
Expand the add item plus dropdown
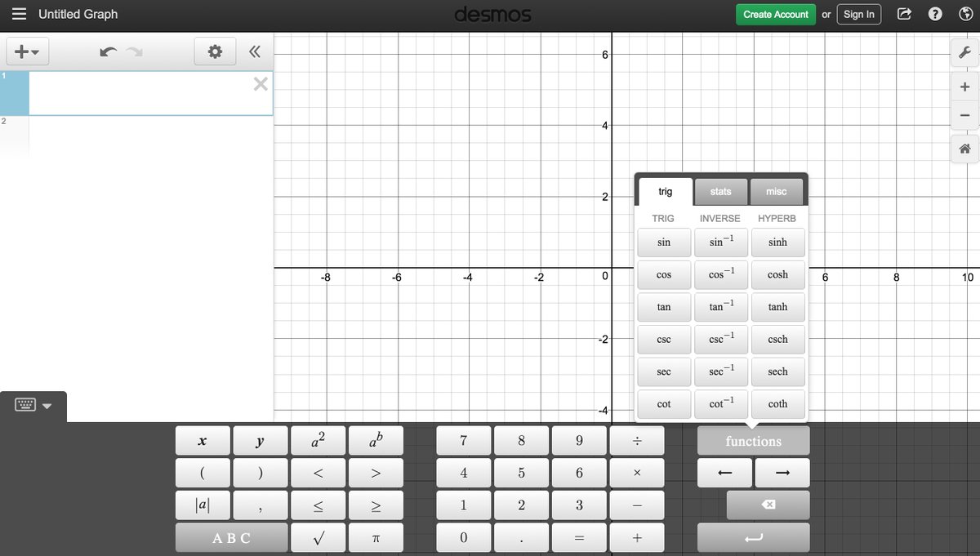pos(28,52)
